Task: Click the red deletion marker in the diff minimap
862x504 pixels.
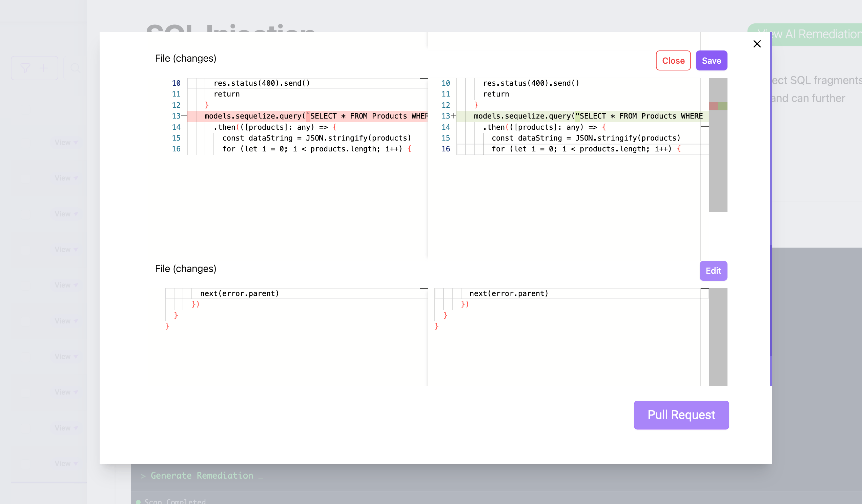Action: [714, 106]
